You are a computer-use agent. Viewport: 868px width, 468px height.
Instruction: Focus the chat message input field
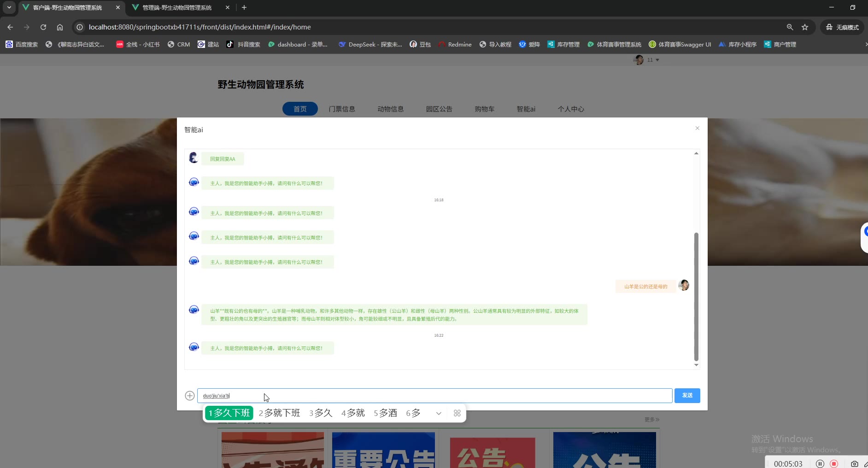(434, 396)
